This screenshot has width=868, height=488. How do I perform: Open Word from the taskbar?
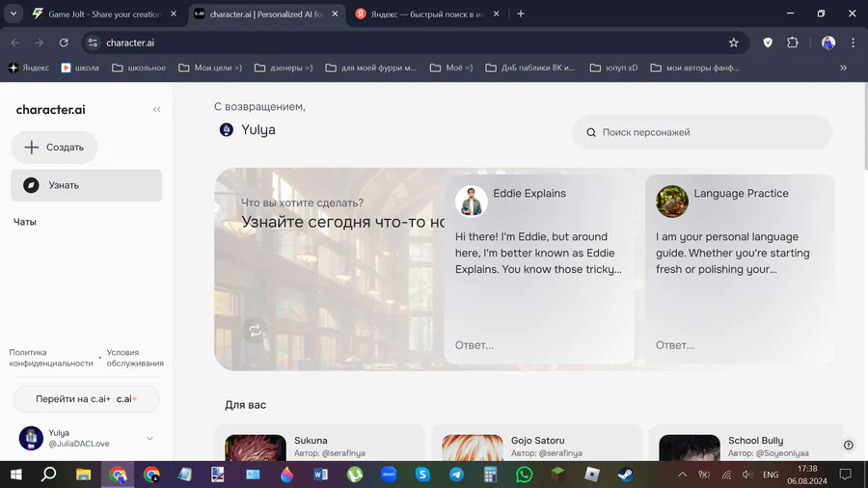(320, 474)
